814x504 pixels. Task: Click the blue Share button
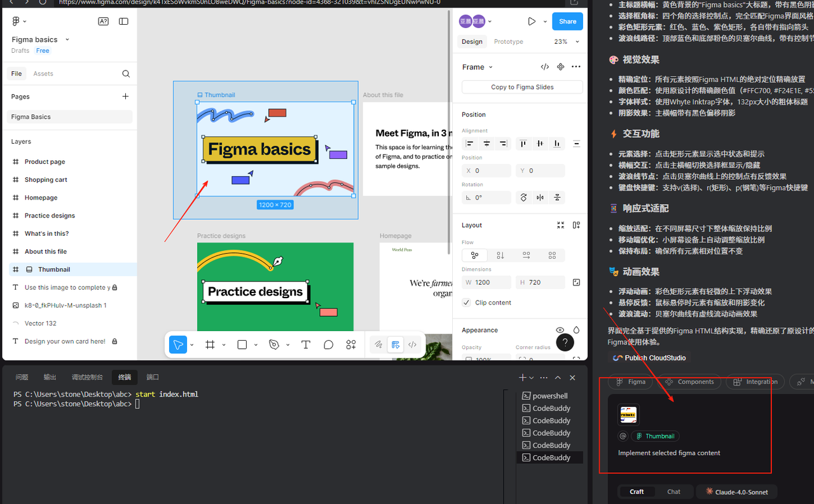point(567,22)
